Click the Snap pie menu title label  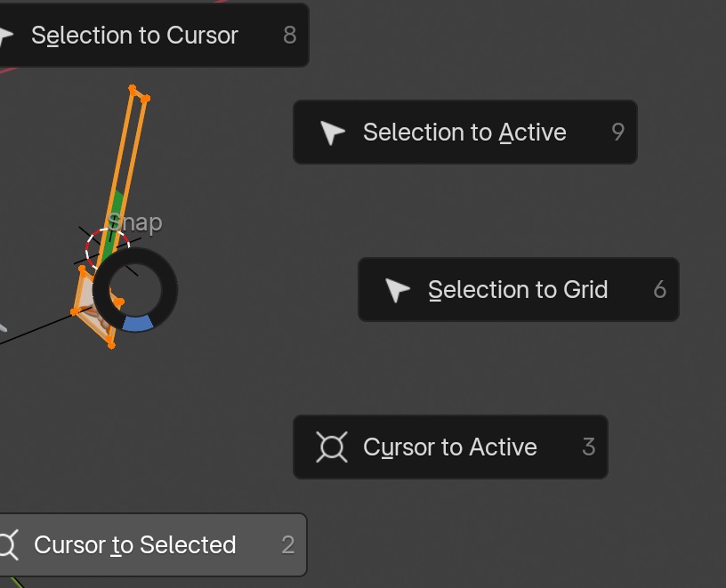coord(134,222)
